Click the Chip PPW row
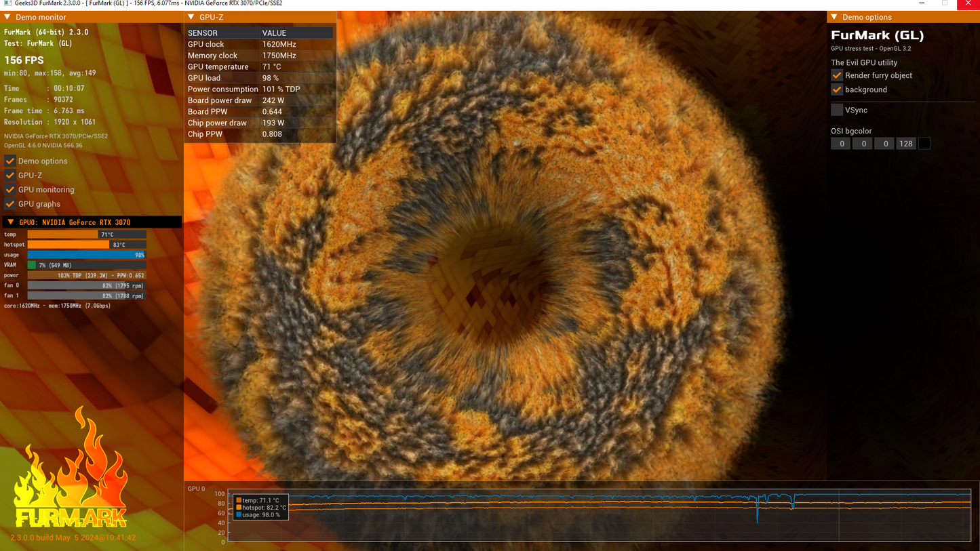This screenshot has width=980, height=551. 260,134
